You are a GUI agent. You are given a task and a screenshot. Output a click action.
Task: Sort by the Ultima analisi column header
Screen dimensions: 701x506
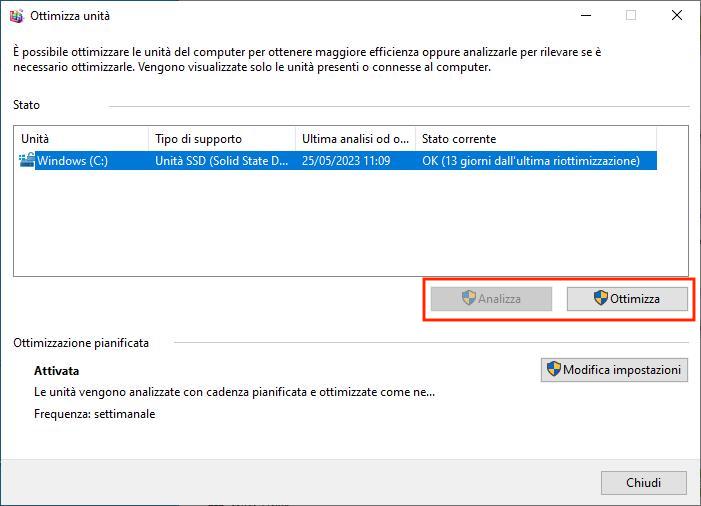pyautogui.click(x=355, y=138)
